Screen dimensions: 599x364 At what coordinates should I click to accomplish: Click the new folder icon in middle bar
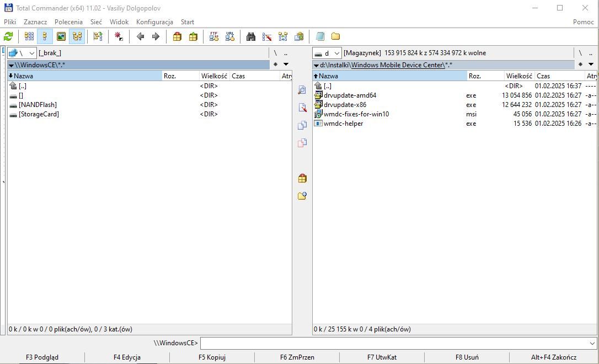tap(302, 196)
